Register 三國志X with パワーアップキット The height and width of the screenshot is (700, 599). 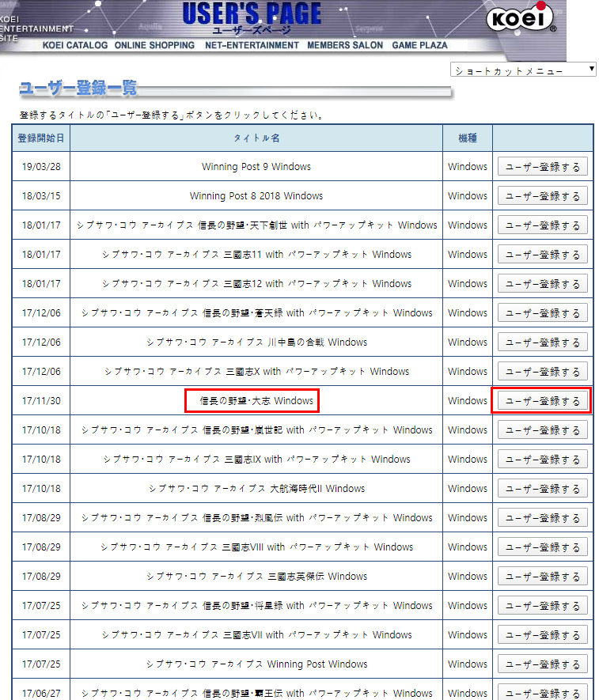543,372
